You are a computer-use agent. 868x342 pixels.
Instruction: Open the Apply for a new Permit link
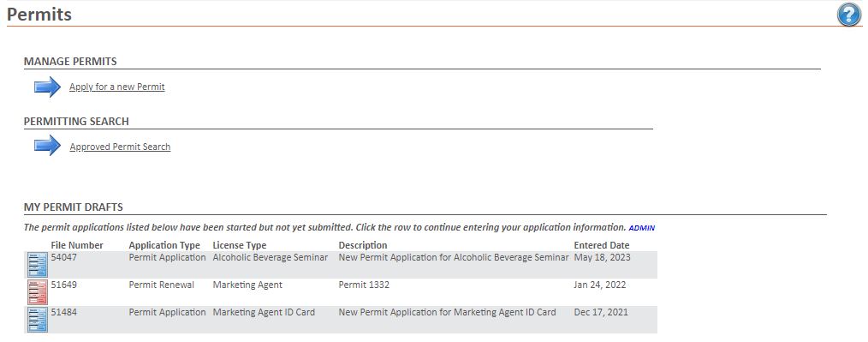(x=116, y=87)
